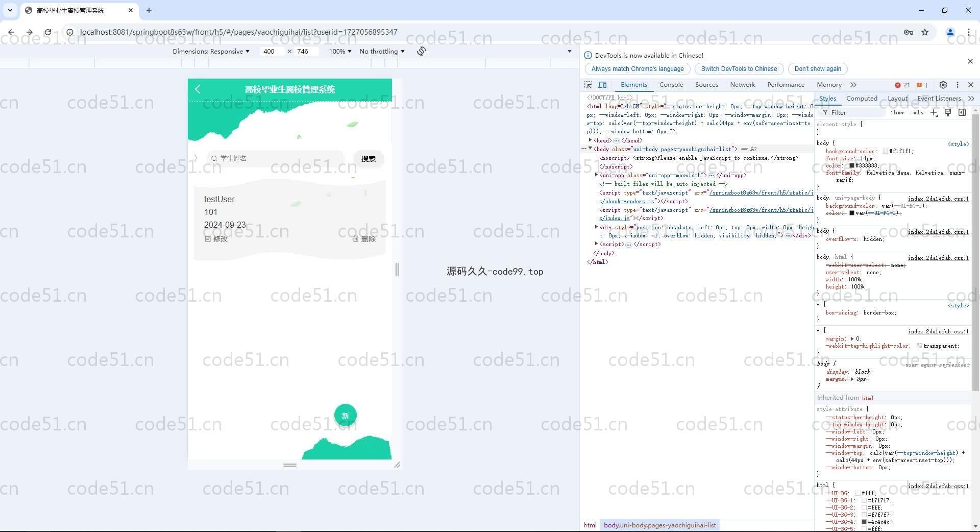Screen dimensions: 980x532
Task: Open the 100% zoom dropdown
Action: pyautogui.click(x=340, y=52)
